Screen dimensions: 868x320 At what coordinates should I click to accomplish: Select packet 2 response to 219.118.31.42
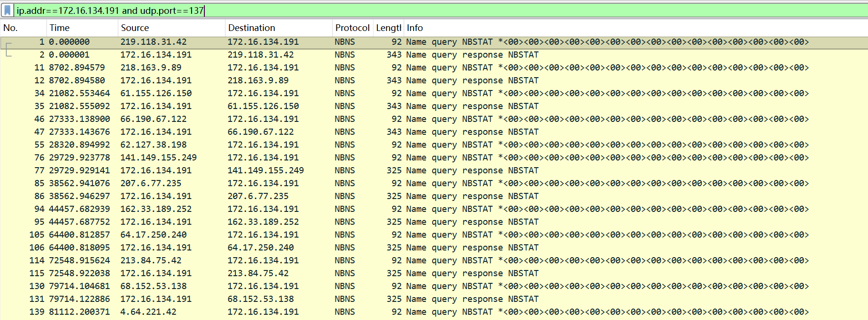click(x=434, y=55)
